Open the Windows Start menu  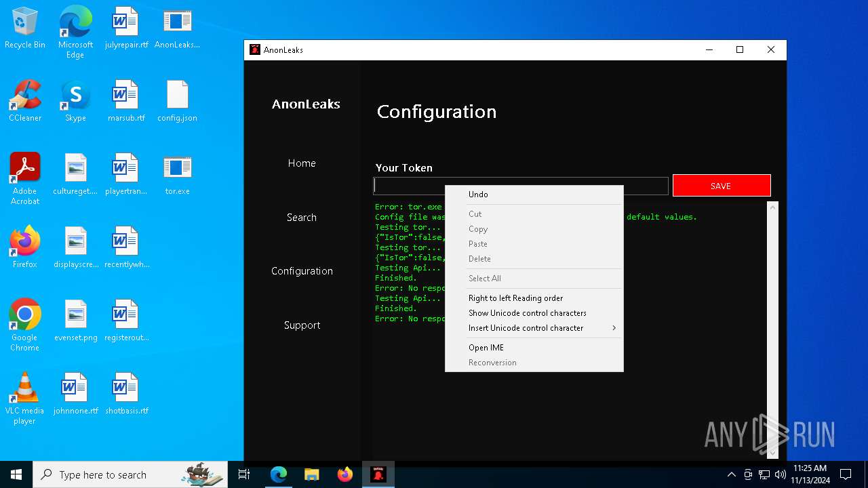[16, 474]
